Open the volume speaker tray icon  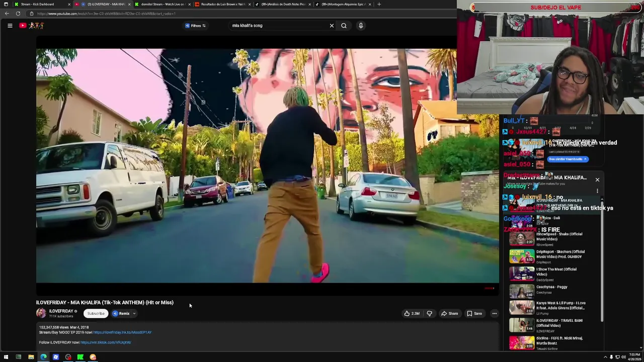coord(623,357)
